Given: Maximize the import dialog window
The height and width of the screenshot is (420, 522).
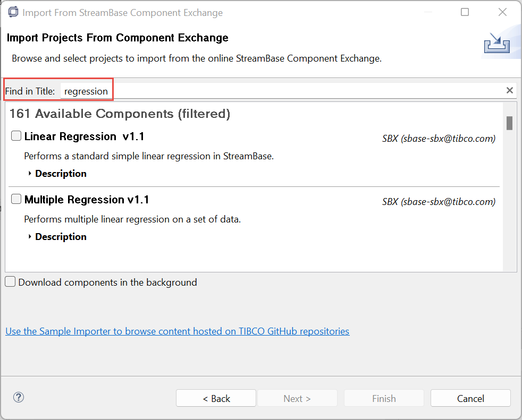Looking at the screenshot, I should click(465, 12).
